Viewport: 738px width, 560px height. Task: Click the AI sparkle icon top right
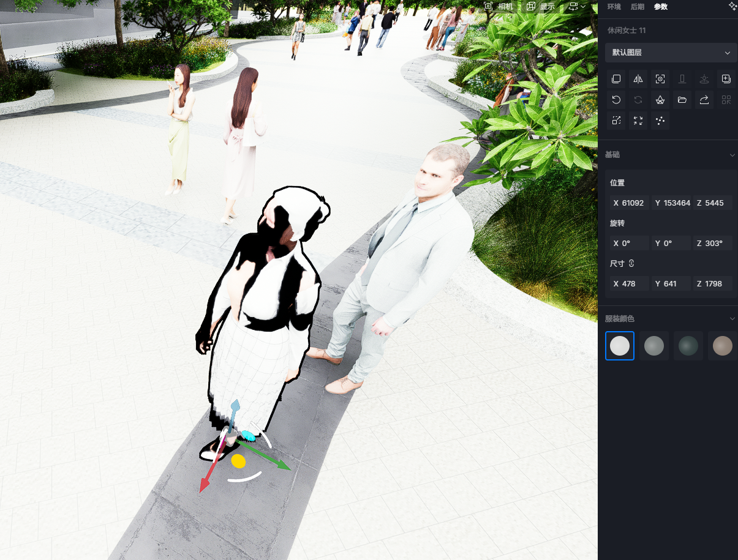click(x=732, y=6)
